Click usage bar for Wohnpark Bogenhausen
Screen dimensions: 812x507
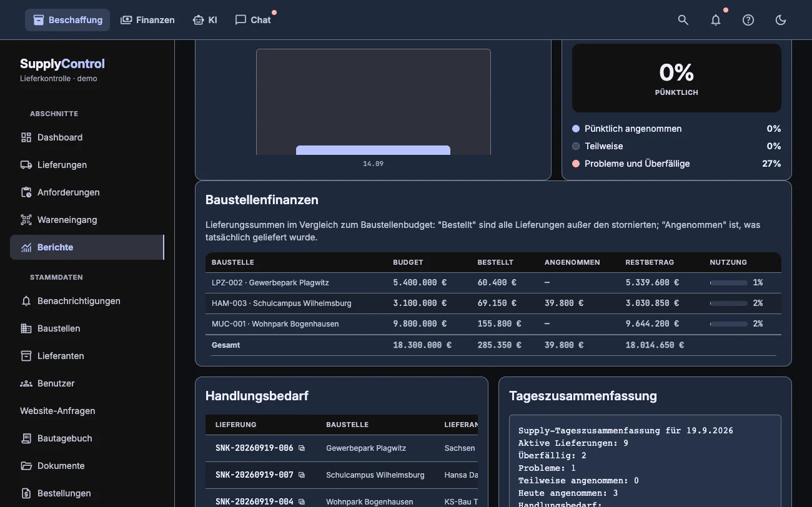[x=729, y=324]
